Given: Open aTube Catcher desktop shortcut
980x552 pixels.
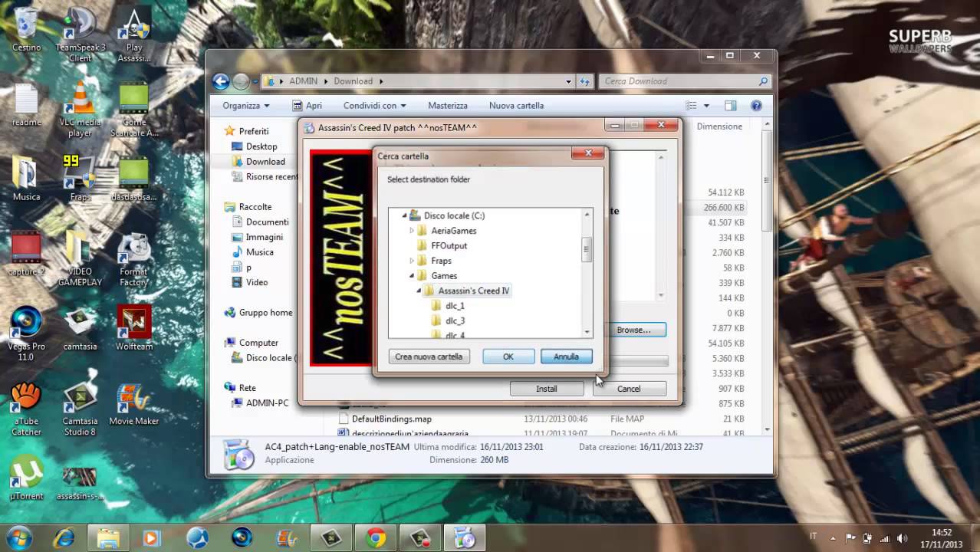Looking at the screenshot, I should pyautogui.click(x=26, y=409).
